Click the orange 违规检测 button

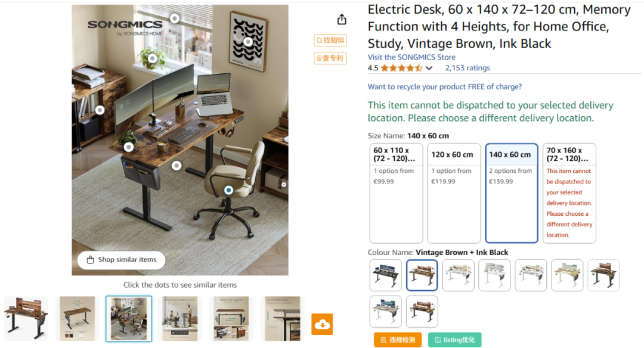click(x=398, y=340)
